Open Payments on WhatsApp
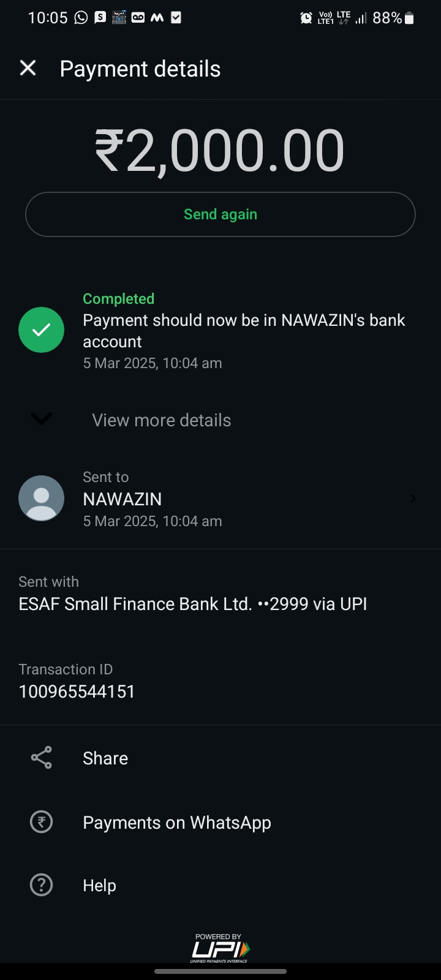The height and width of the screenshot is (980, 441). pyautogui.click(x=177, y=823)
